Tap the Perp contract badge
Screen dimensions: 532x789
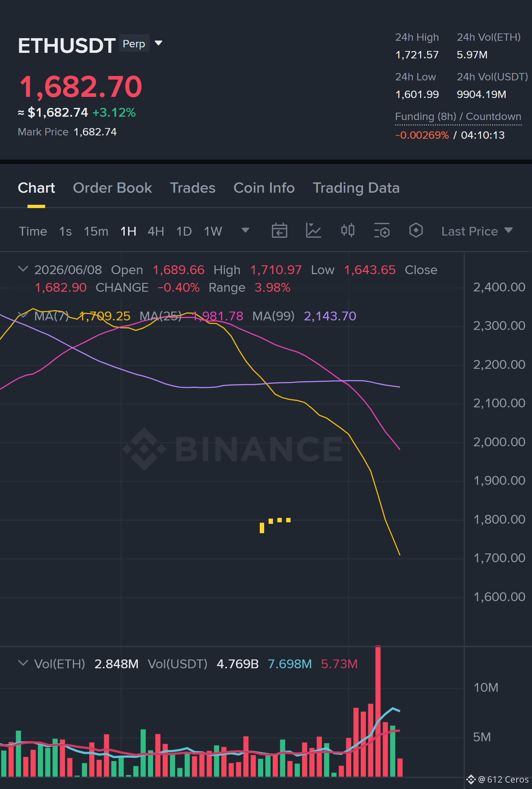coord(134,43)
